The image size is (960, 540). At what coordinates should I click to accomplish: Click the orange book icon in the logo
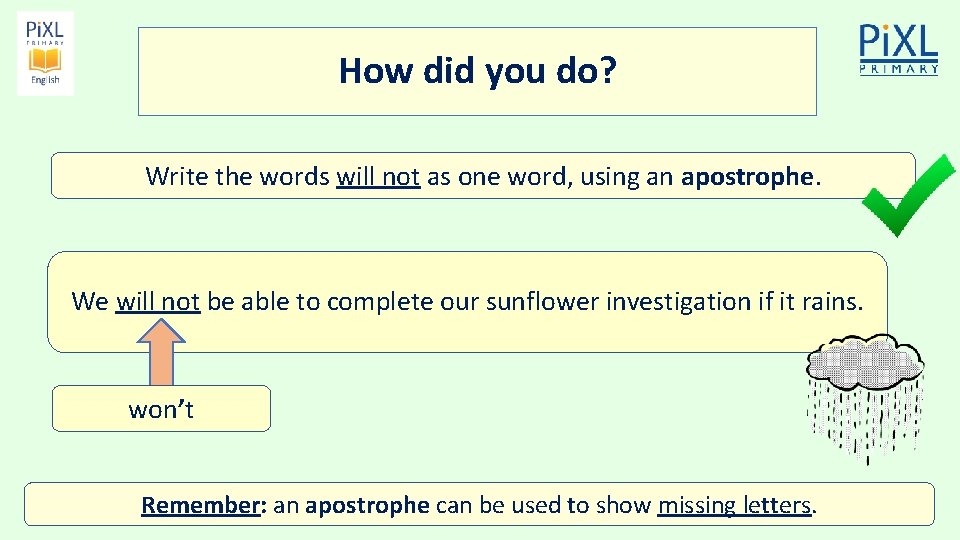point(45,59)
